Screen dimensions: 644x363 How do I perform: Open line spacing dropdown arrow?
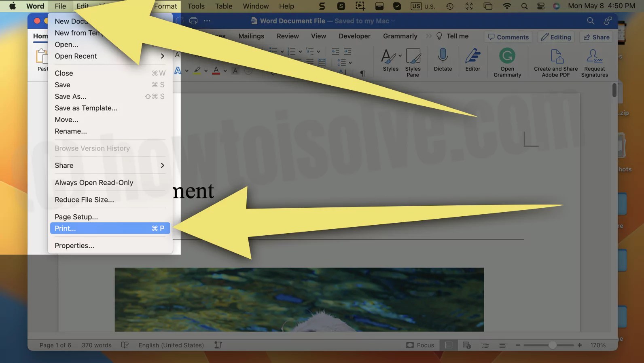[350, 63]
